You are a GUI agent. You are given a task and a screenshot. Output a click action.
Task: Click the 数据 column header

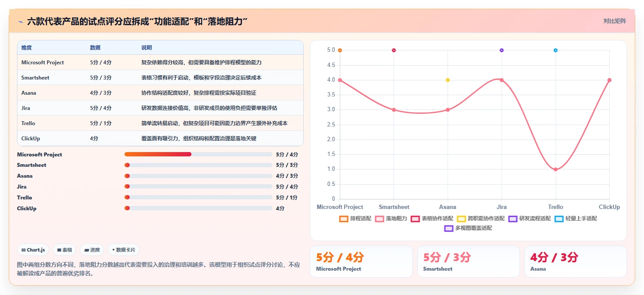[95, 48]
